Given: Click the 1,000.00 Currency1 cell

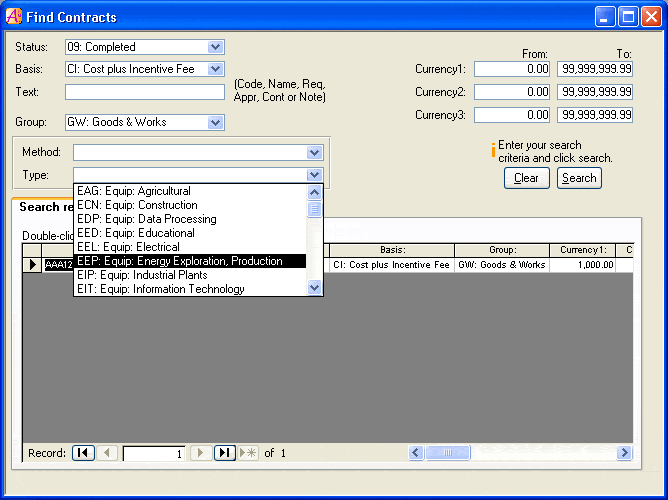Looking at the screenshot, I should (583, 264).
